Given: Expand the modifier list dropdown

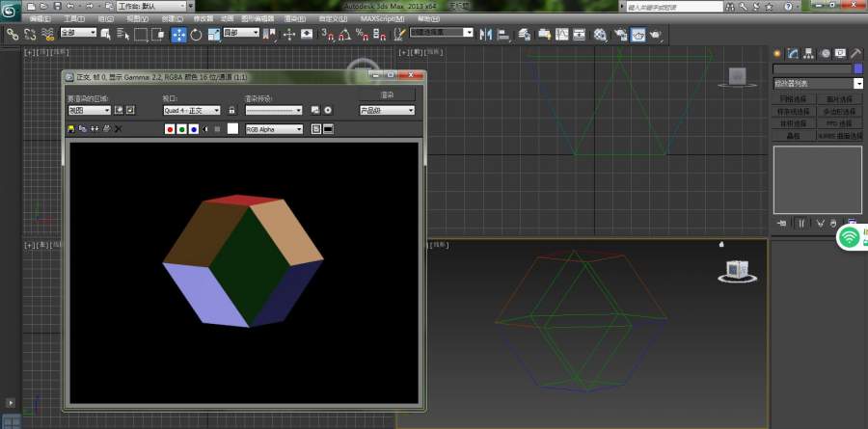Looking at the screenshot, I should coord(857,84).
